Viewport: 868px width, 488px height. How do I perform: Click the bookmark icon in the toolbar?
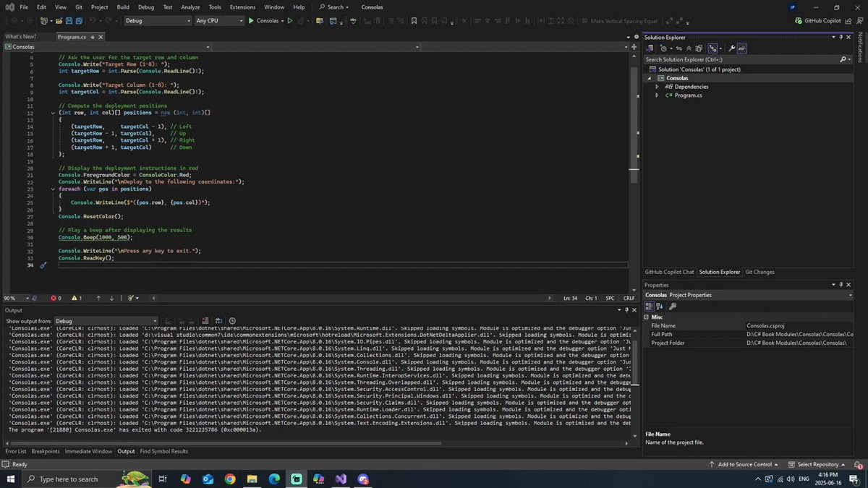coord(414,21)
